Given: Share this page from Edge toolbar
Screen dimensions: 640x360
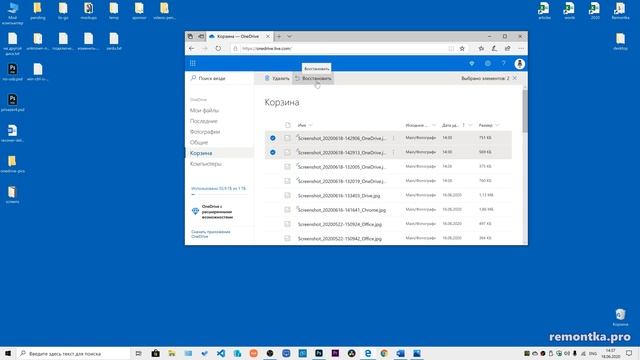Looking at the screenshot, I should tap(507, 49).
